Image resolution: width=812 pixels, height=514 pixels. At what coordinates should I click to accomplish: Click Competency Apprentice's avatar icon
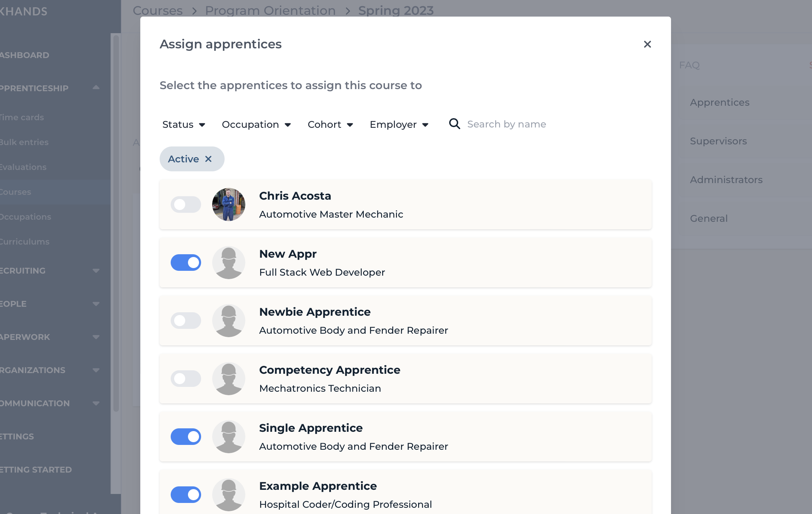click(229, 379)
